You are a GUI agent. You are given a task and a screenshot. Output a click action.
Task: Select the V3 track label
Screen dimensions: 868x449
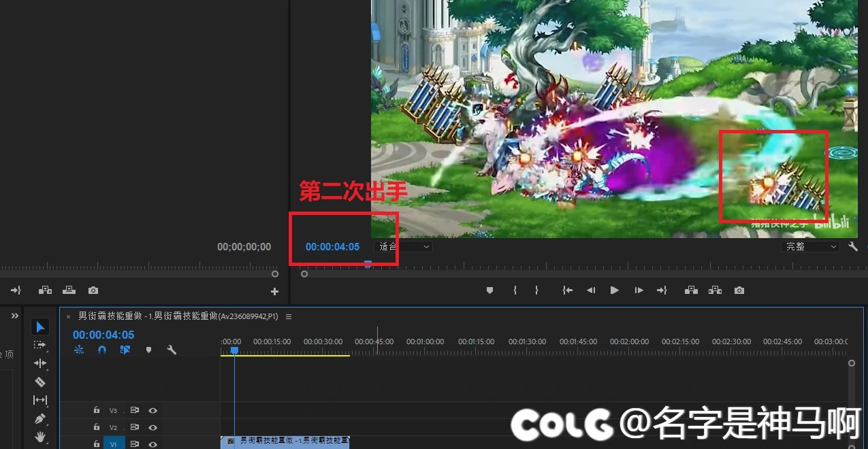[114, 410]
